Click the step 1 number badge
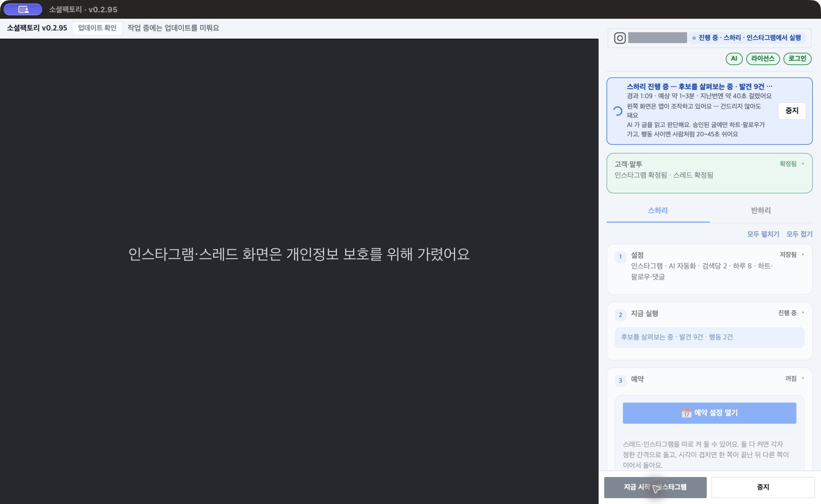The height and width of the screenshot is (504, 821). click(x=620, y=257)
